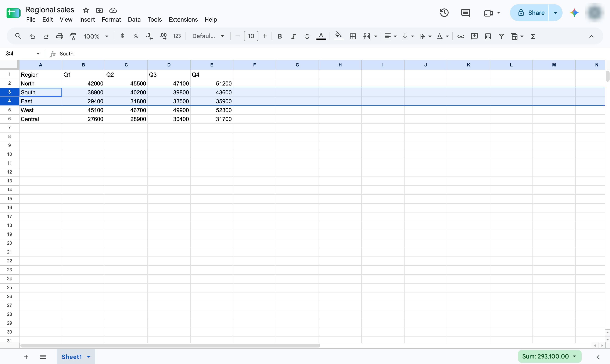
Task: Open the functions sigma icon
Action: tap(532, 36)
